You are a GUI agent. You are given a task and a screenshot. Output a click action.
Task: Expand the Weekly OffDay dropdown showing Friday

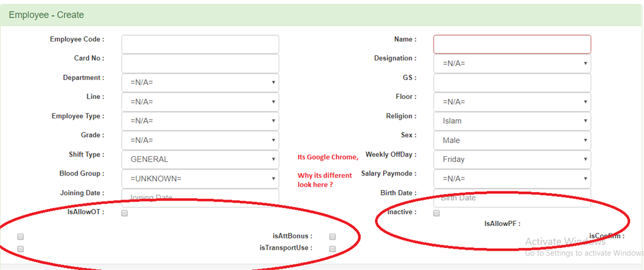(x=512, y=159)
